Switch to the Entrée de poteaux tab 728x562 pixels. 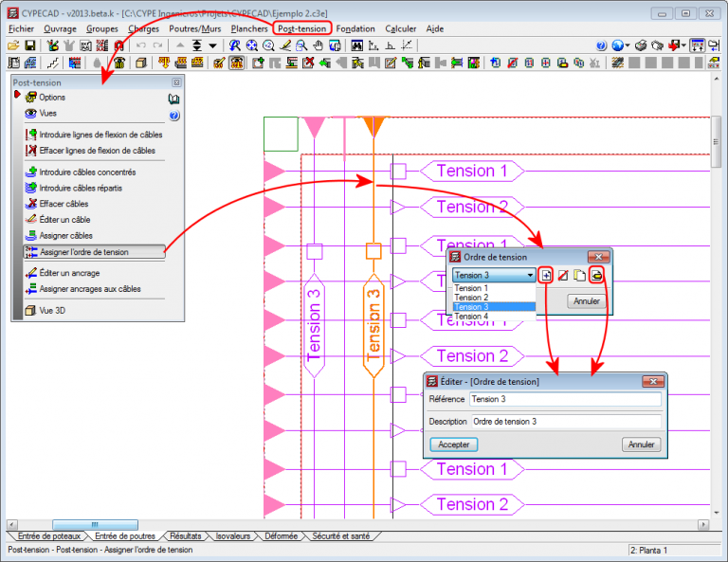click(x=48, y=536)
